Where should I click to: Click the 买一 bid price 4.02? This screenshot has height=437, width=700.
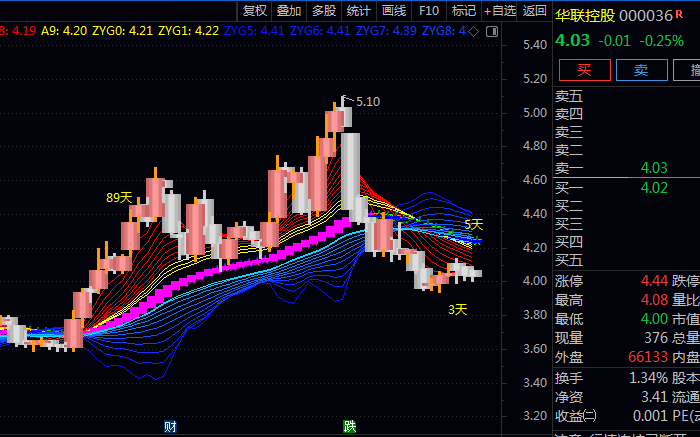point(654,188)
